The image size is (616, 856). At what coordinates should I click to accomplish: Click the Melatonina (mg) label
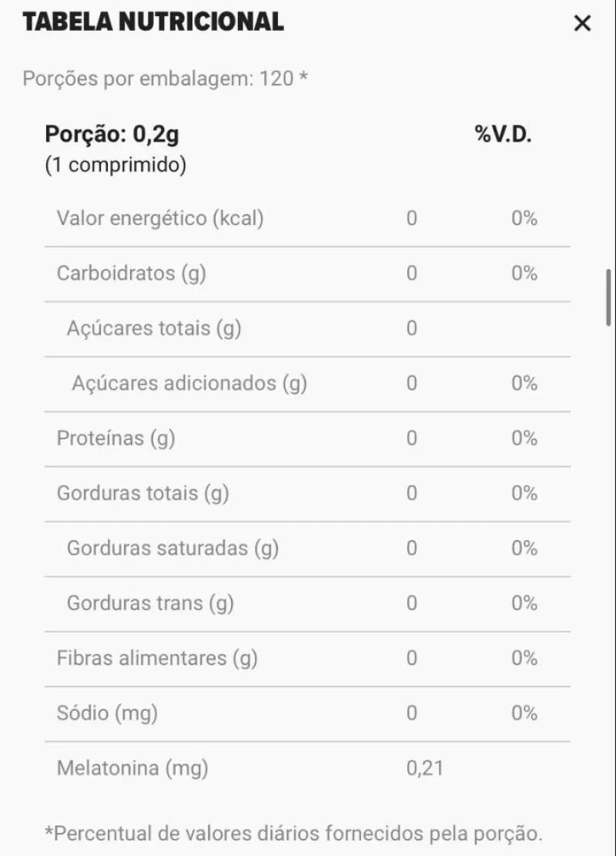[x=132, y=769]
